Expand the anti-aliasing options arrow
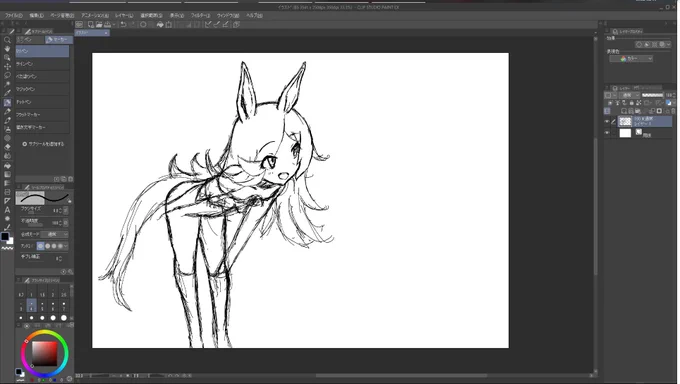680x384 pixels. [66, 246]
